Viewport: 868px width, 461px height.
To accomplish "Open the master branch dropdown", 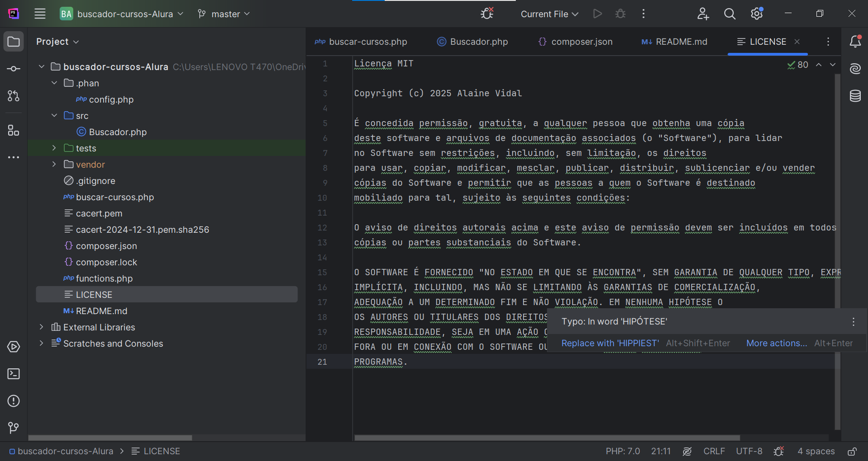I will [x=224, y=14].
